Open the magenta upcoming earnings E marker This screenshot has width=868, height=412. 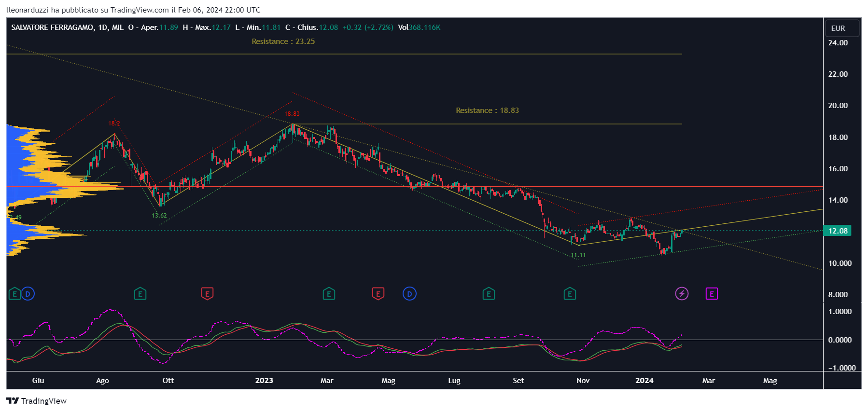point(712,294)
